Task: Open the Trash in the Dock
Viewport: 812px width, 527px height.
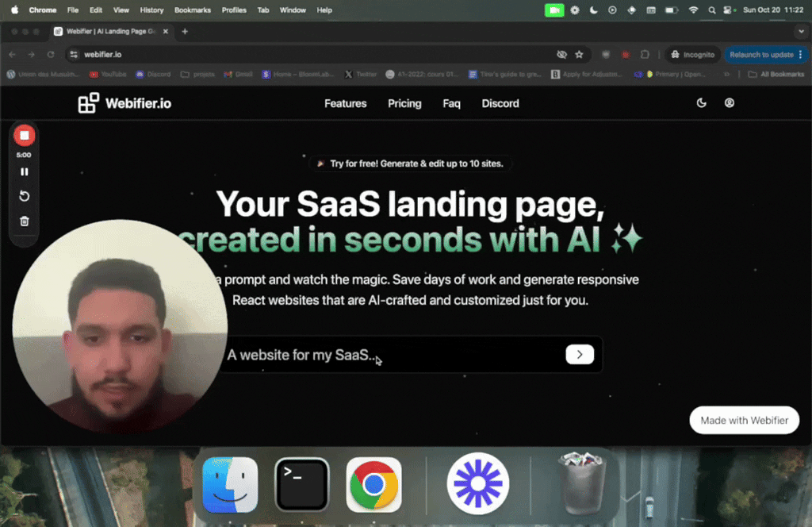Action: click(581, 483)
